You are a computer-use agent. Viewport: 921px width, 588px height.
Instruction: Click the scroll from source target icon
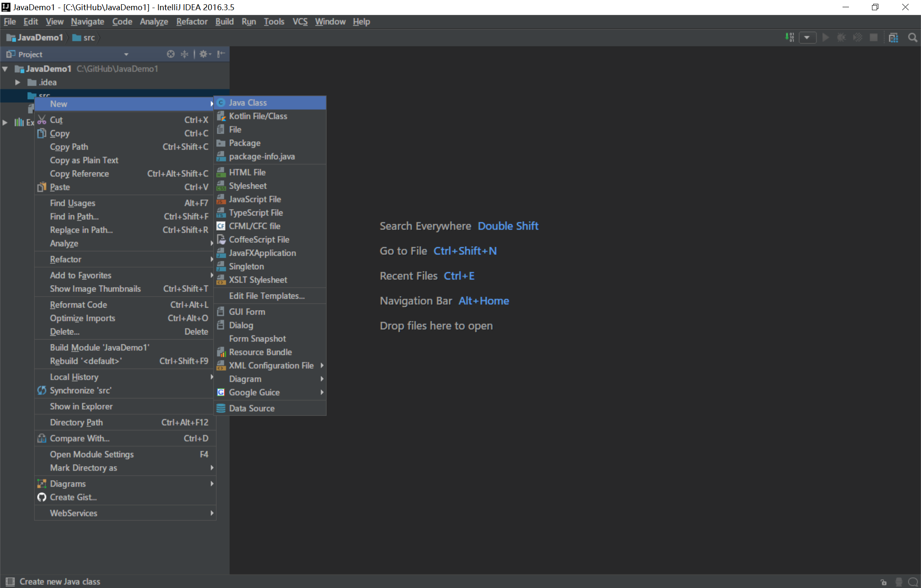coord(171,54)
